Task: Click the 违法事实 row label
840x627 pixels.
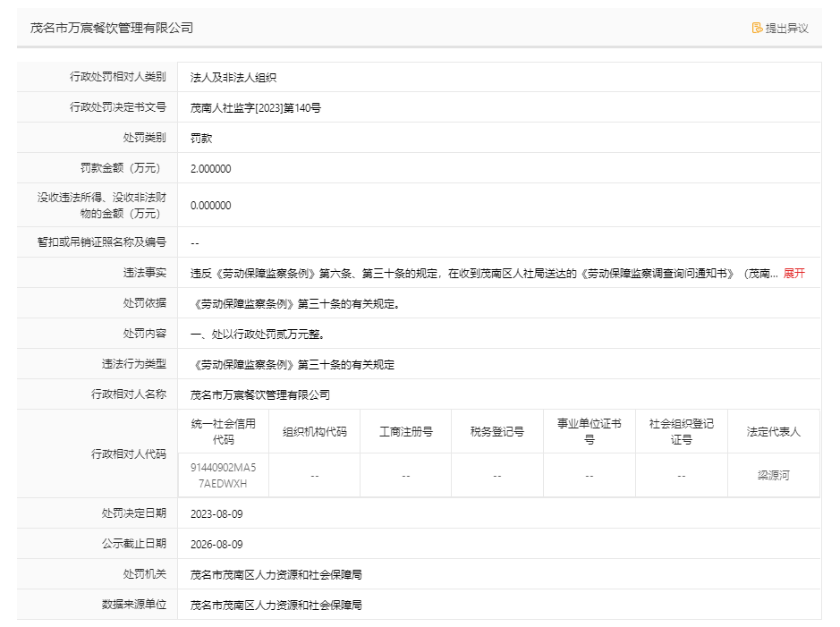Action: click(145, 273)
